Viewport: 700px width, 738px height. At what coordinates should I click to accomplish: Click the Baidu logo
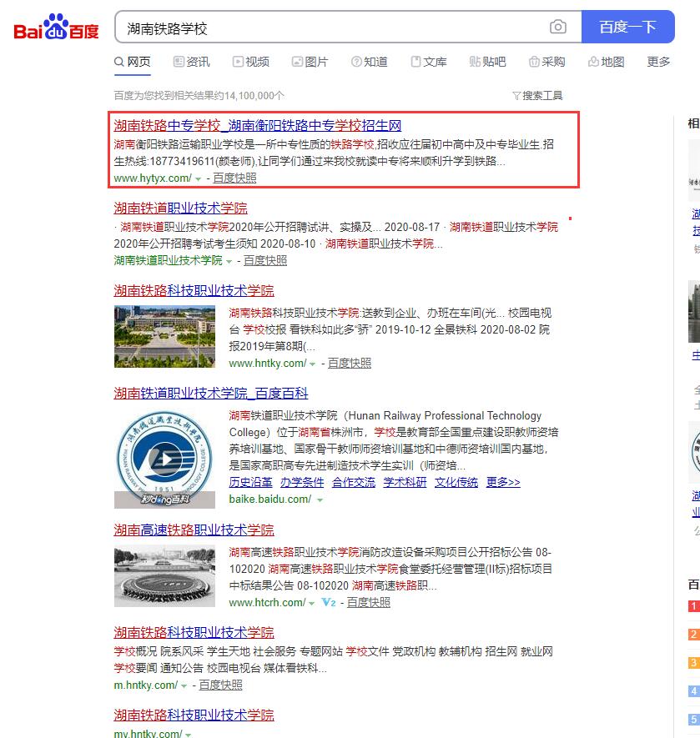click(x=56, y=27)
